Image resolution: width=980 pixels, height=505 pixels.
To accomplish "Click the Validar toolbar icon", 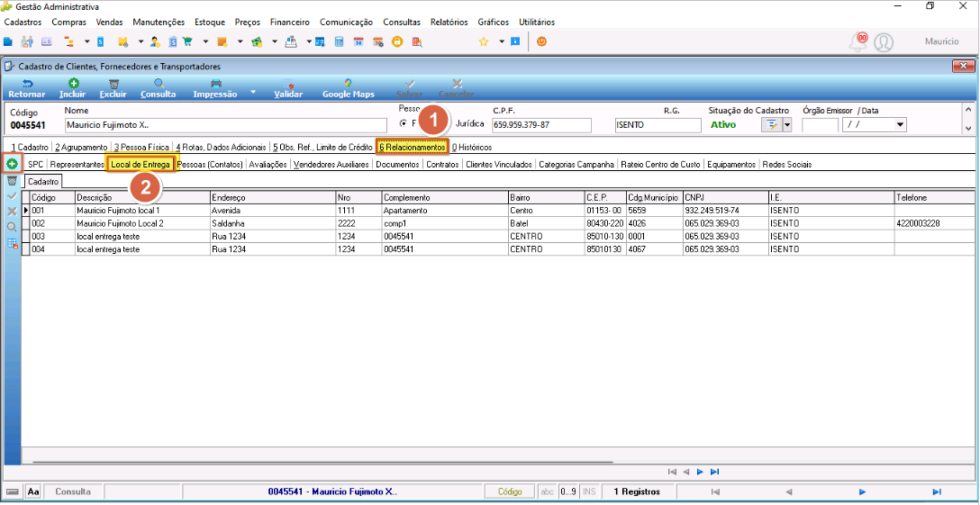I will 288,88.
